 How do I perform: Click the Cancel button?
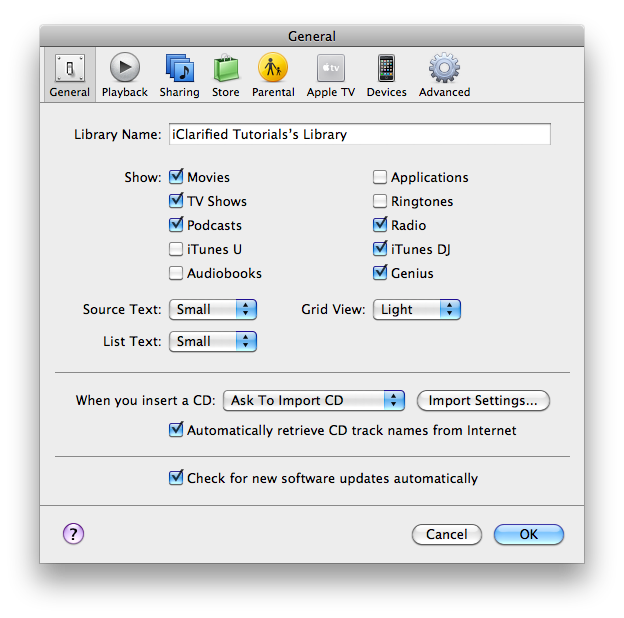pyautogui.click(x=447, y=534)
